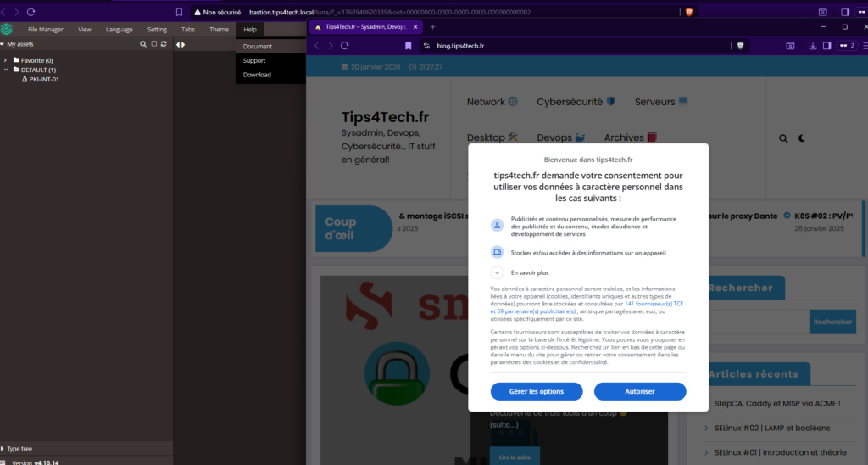Toggle dark mode with the moon icon
868x465 pixels.
coord(801,138)
